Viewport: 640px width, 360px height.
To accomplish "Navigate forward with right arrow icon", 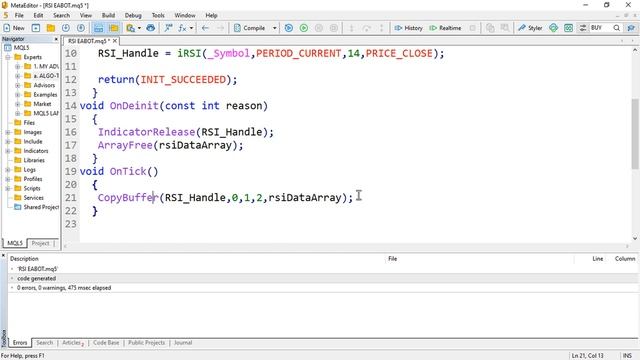I will pos(220,28).
